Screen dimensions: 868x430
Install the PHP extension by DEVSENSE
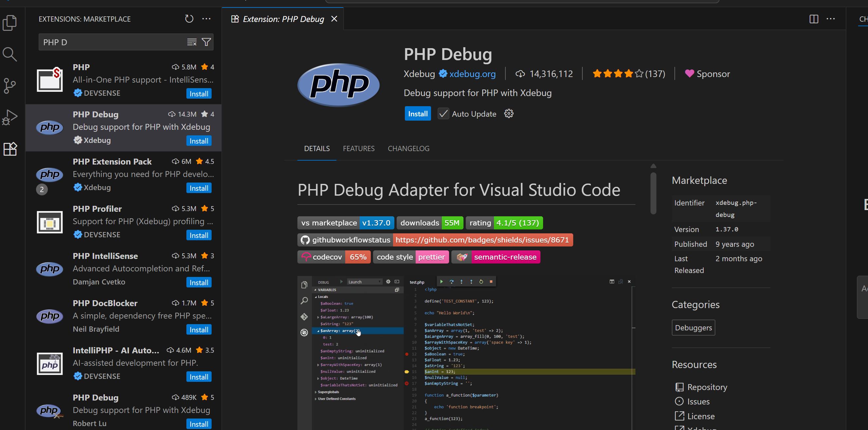199,94
